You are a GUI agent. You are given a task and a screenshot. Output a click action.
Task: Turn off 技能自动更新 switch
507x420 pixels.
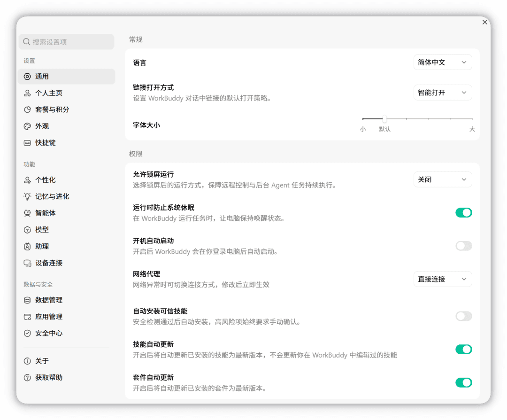click(464, 350)
